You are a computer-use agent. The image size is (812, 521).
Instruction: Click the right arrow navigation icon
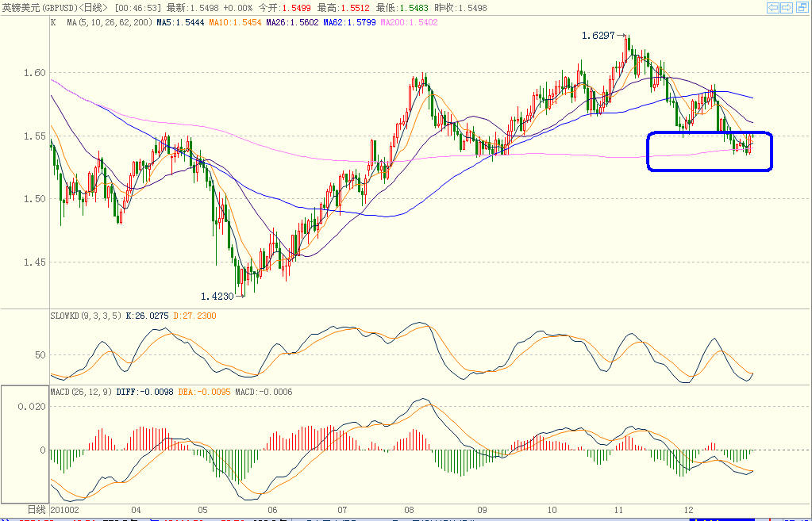[787, 8]
